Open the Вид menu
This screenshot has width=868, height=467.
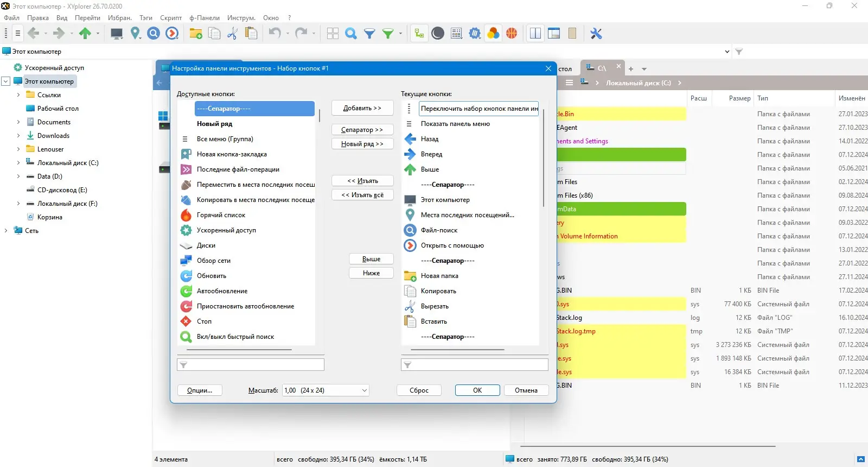pos(62,18)
